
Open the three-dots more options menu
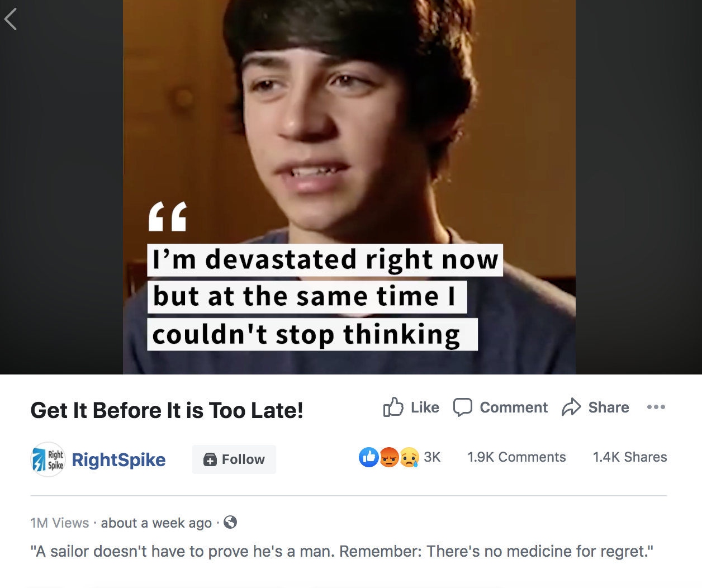[x=656, y=407]
